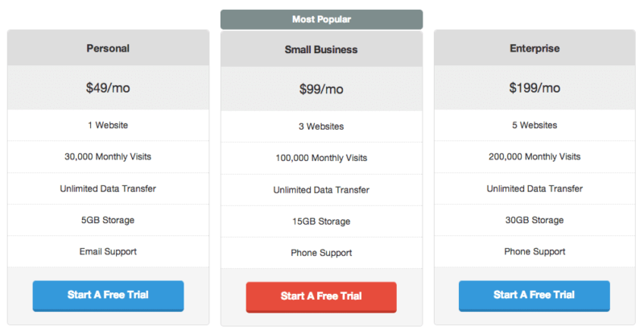Start the Personal plan free trial
This screenshot has height=331, width=644.
[x=108, y=295]
